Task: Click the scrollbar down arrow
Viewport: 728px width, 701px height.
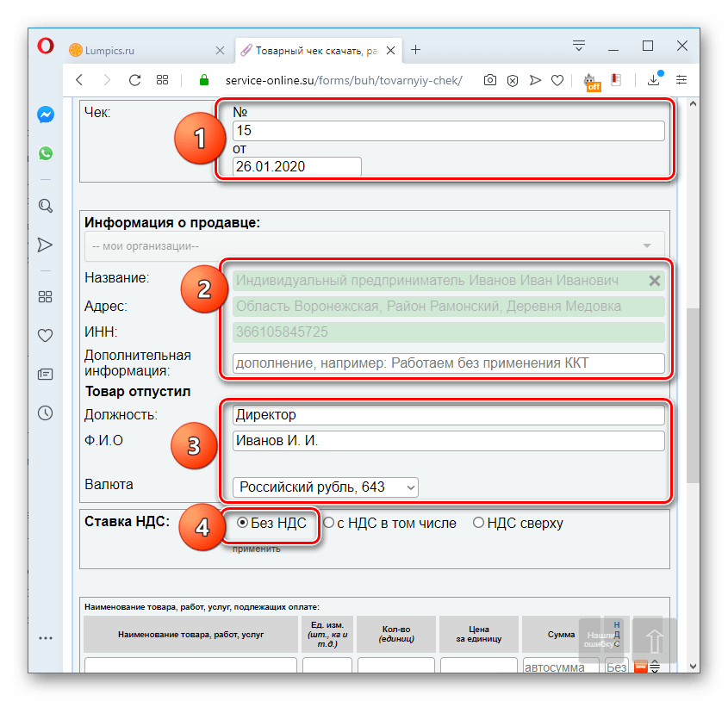Action: click(691, 665)
